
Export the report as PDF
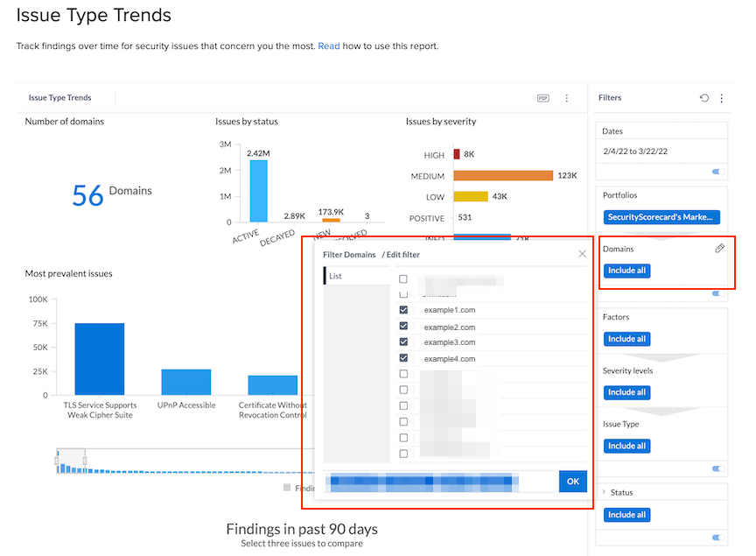point(542,98)
